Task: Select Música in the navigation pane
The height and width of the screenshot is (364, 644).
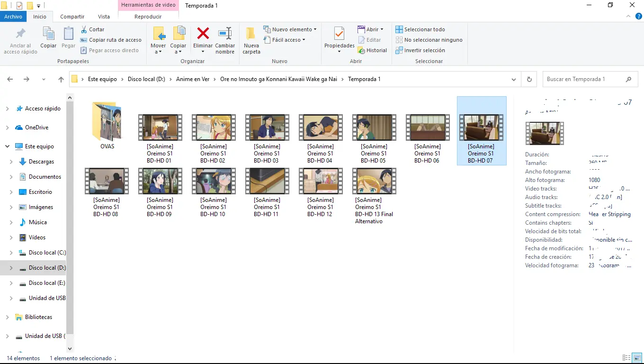Action: pyautogui.click(x=37, y=222)
